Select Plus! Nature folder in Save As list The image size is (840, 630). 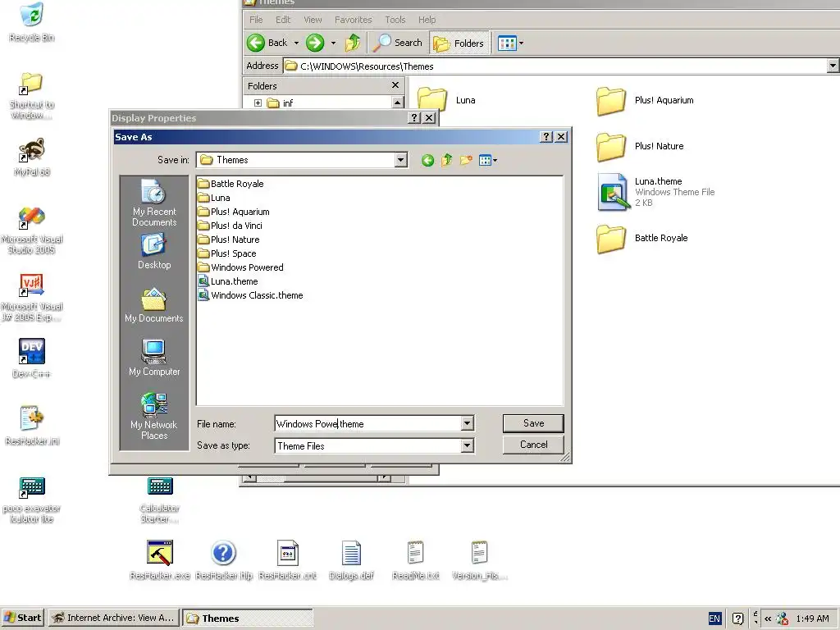[229, 240]
